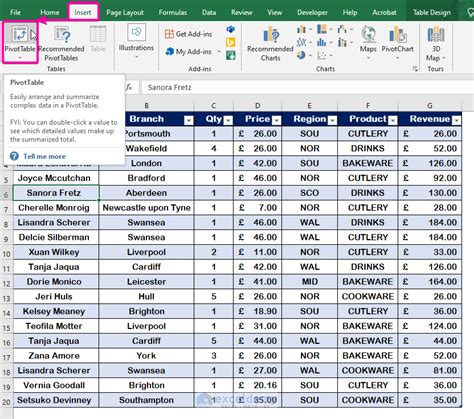Screen dimensions: 474x419
Task: Select the Southampton branch cell
Action: click(x=146, y=400)
